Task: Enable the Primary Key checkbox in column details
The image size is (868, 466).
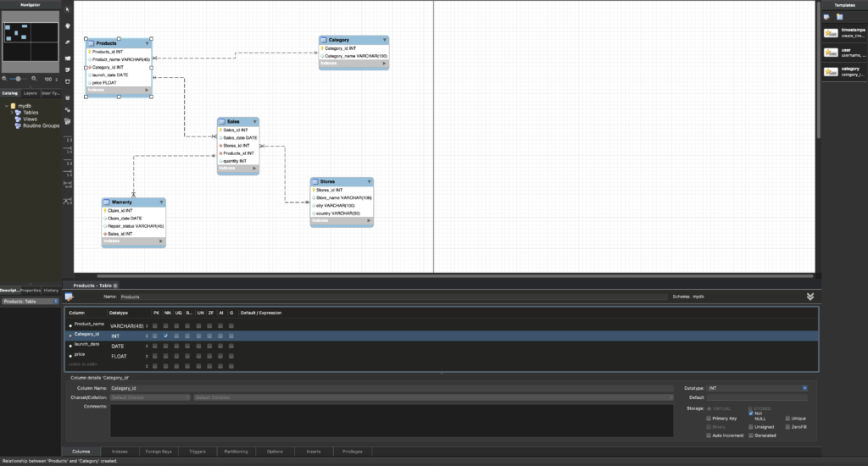Action: [709, 419]
